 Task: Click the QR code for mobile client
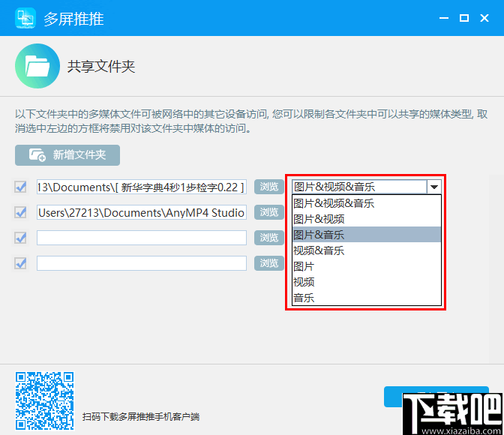[x=45, y=400]
